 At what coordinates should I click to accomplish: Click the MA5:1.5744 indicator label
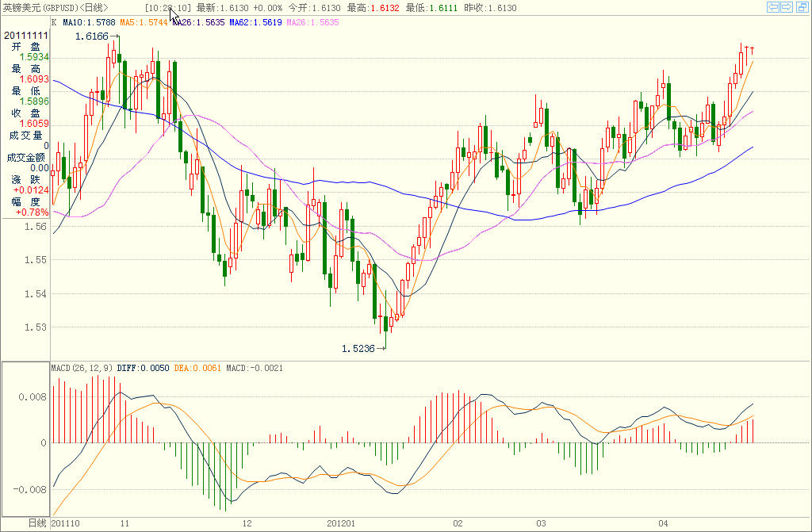click(144, 22)
